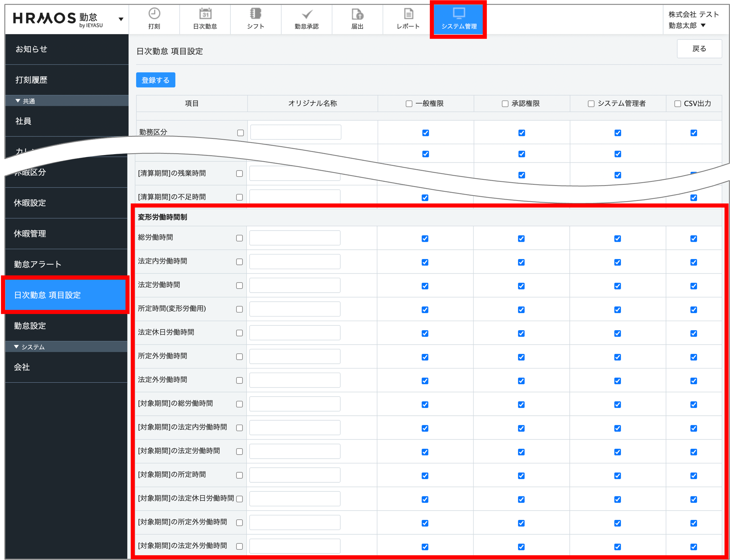Check the 総労働時間 item checkbox

click(x=239, y=238)
